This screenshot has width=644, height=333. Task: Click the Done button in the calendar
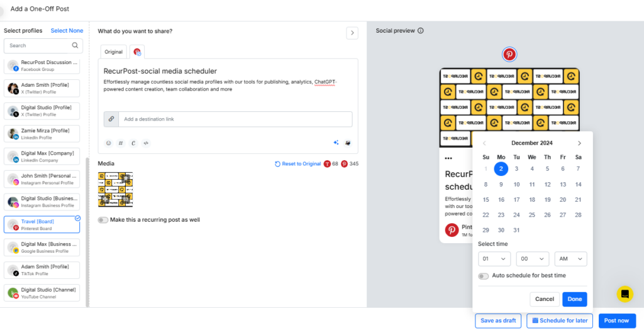pyautogui.click(x=575, y=299)
